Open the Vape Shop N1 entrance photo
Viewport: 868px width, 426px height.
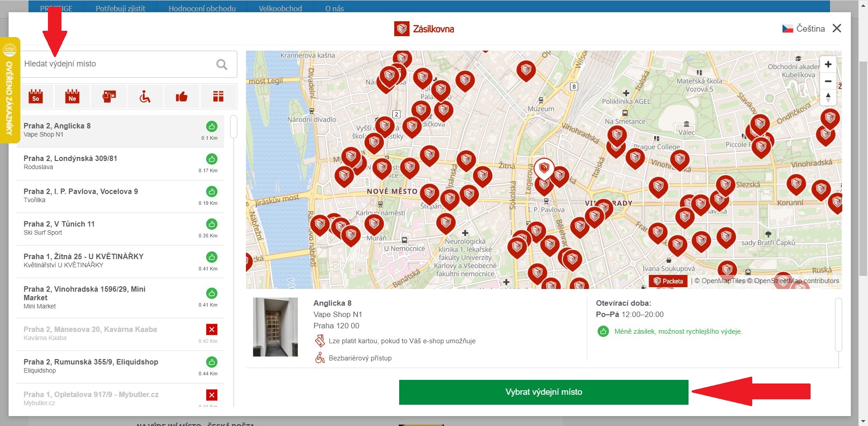pos(275,327)
